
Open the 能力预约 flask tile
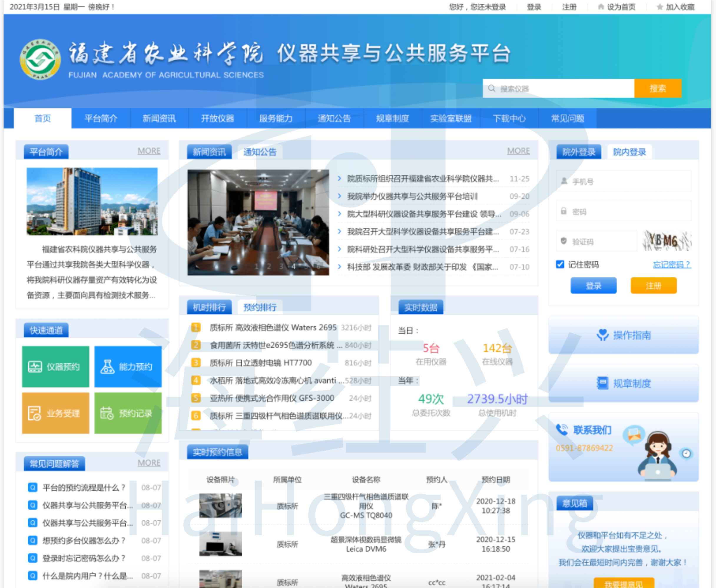pyautogui.click(x=128, y=366)
